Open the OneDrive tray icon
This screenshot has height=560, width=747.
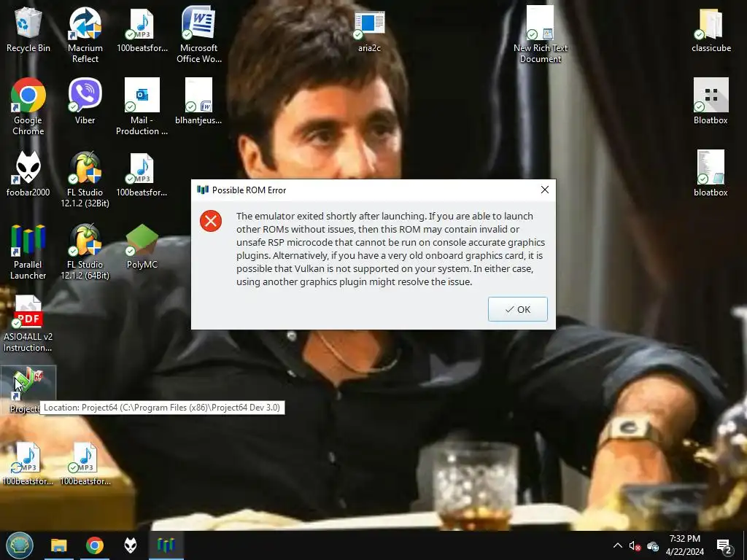click(x=653, y=545)
